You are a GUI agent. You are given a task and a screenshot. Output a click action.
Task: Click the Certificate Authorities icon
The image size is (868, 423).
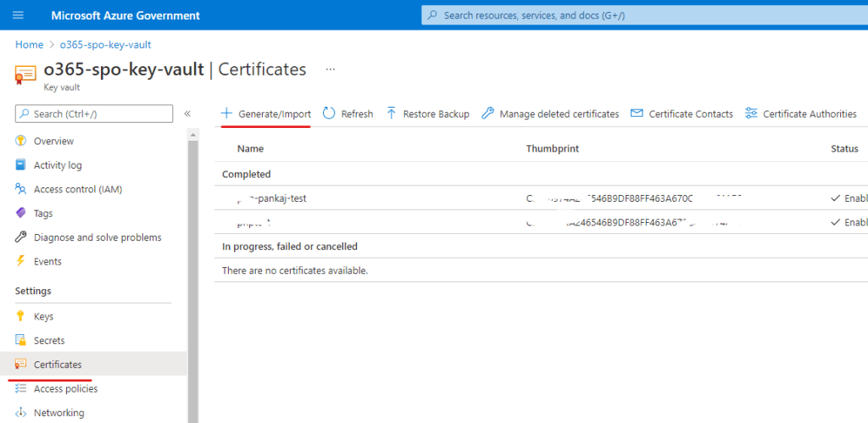tap(751, 114)
